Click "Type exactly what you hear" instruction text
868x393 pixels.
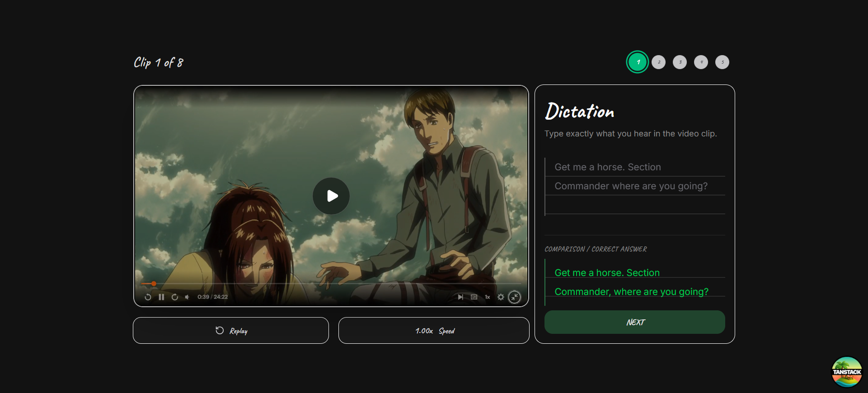click(631, 134)
